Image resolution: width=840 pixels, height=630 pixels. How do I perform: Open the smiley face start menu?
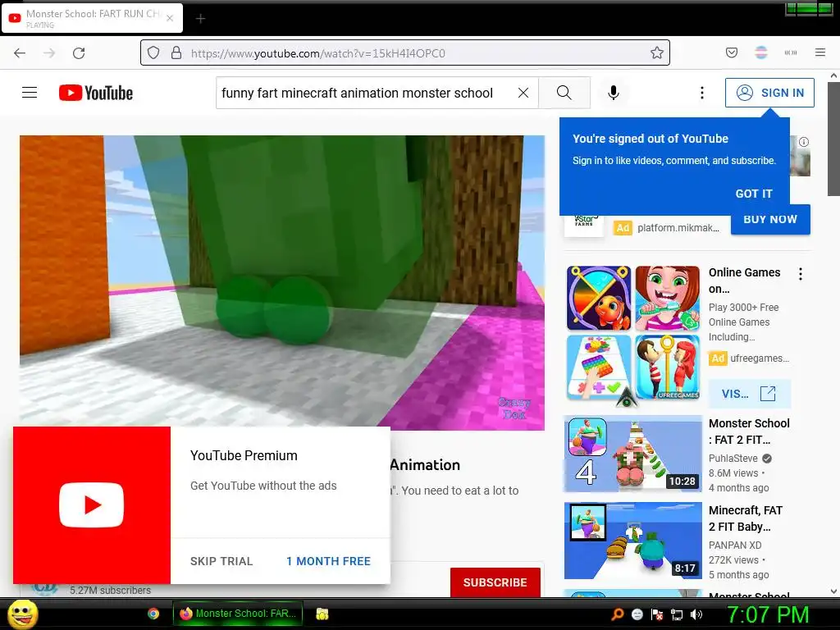[x=23, y=614]
